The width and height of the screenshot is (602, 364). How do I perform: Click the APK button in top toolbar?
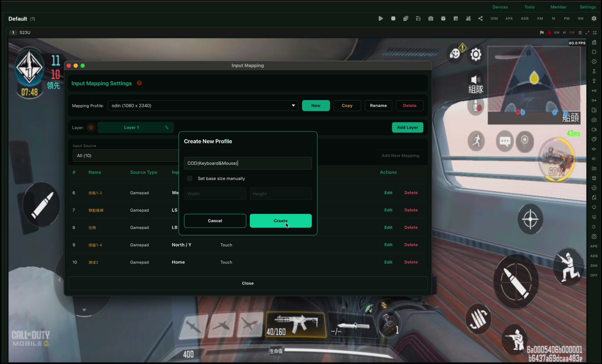tap(509, 19)
